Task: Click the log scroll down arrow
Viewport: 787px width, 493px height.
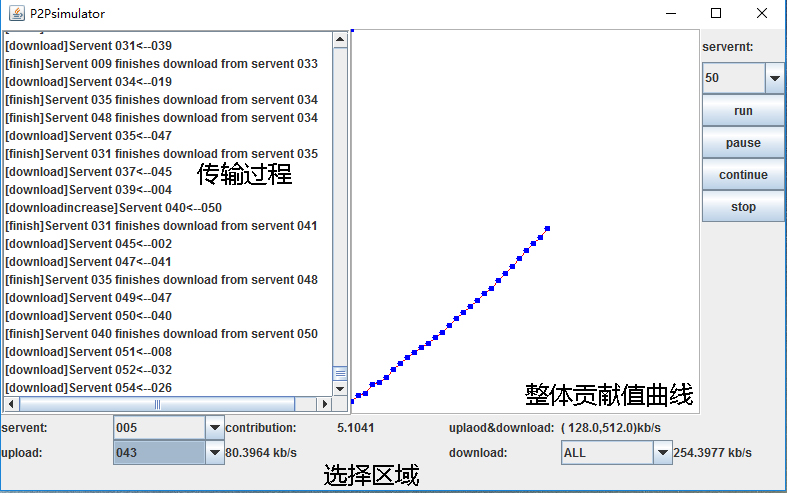Action: (340, 389)
